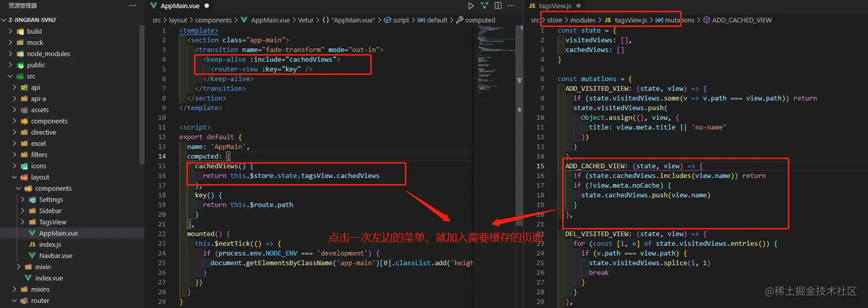
Task: Click the JS icon on tagsView.js tab
Action: coord(532,6)
